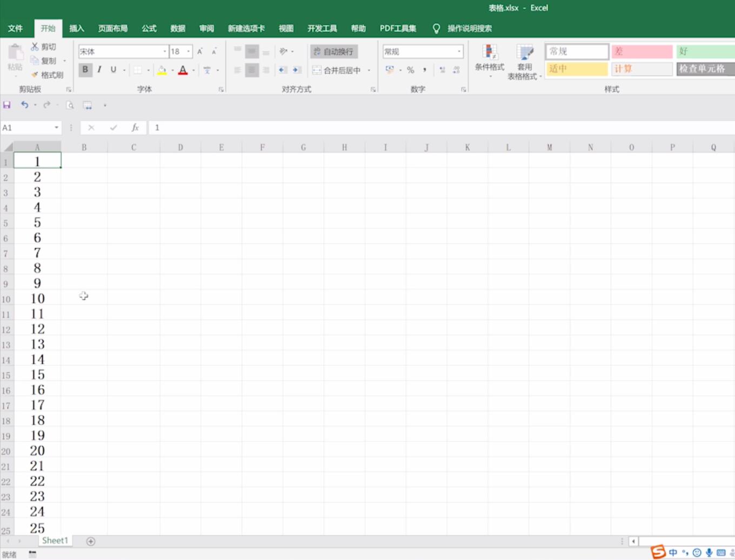Open the font color dropdown arrow
This screenshot has width=735, height=560.
point(193,70)
